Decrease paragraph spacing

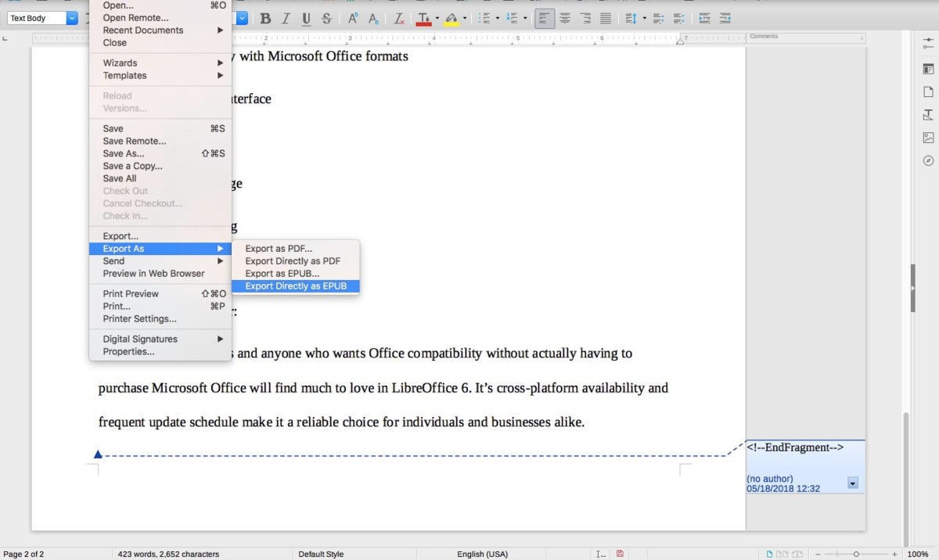tap(678, 18)
